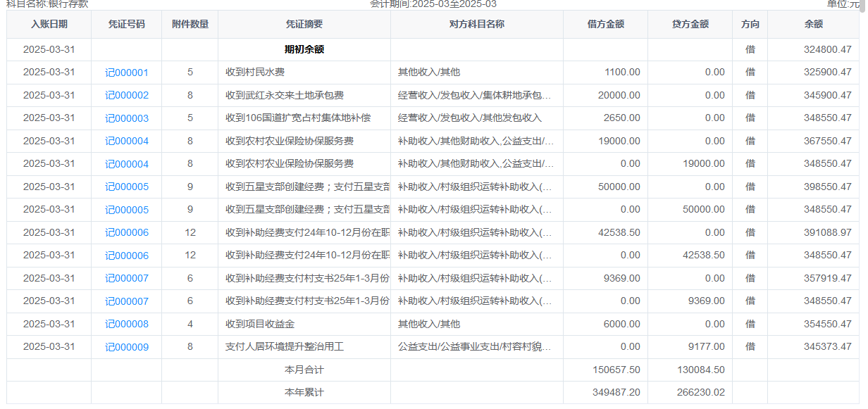Click the 本年累计 summary row label
This screenshot has height=409, width=868.
(304, 393)
